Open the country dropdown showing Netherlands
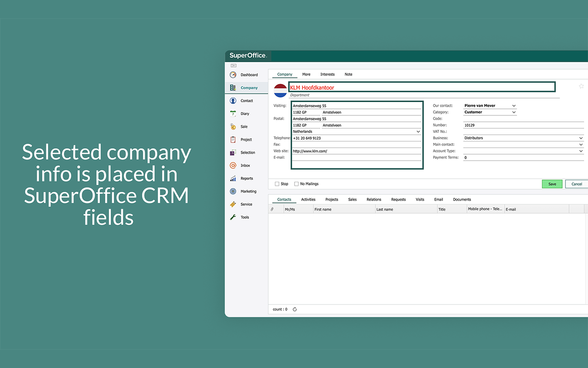This screenshot has width=588, height=368. pos(356,132)
